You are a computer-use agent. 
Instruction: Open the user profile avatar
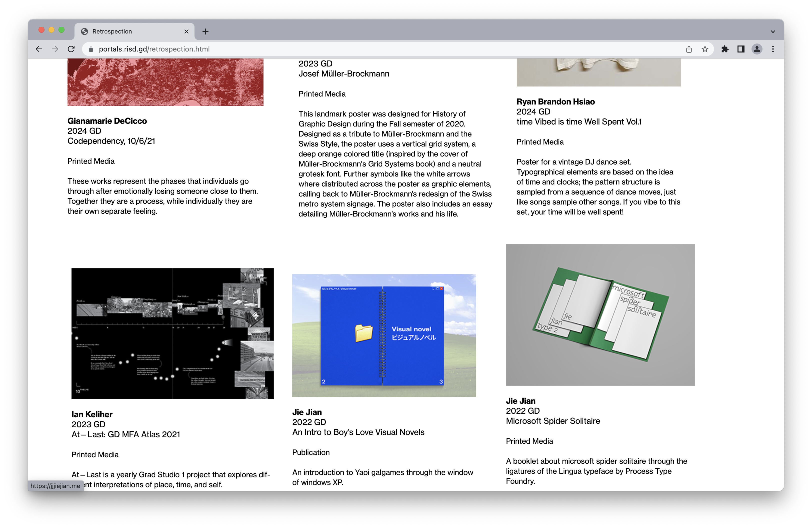click(x=757, y=49)
